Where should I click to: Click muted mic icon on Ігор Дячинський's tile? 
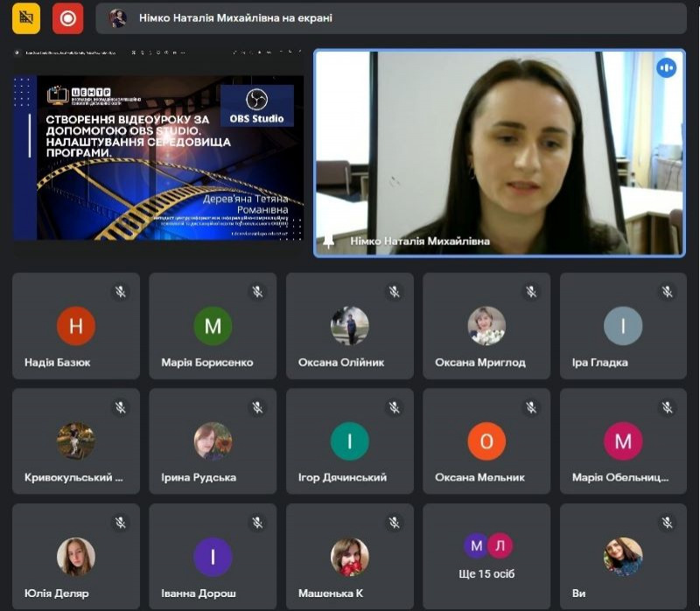click(x=395, y=407)
